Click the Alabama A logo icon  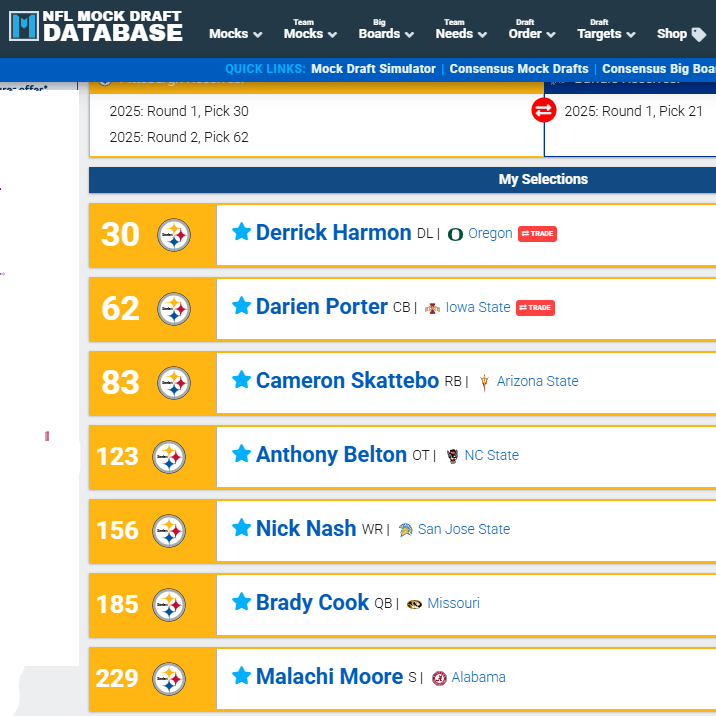click(x=439, y=678)
